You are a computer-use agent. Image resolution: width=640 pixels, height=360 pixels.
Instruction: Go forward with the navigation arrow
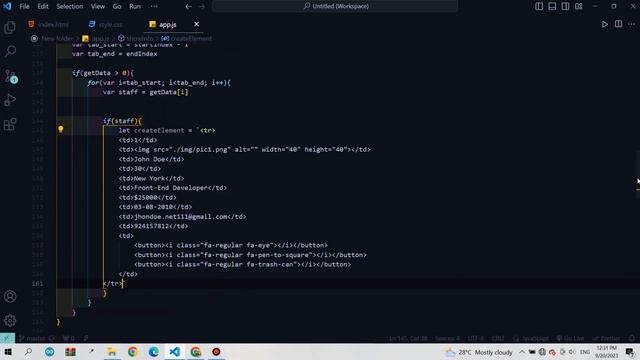click(202, 6)
